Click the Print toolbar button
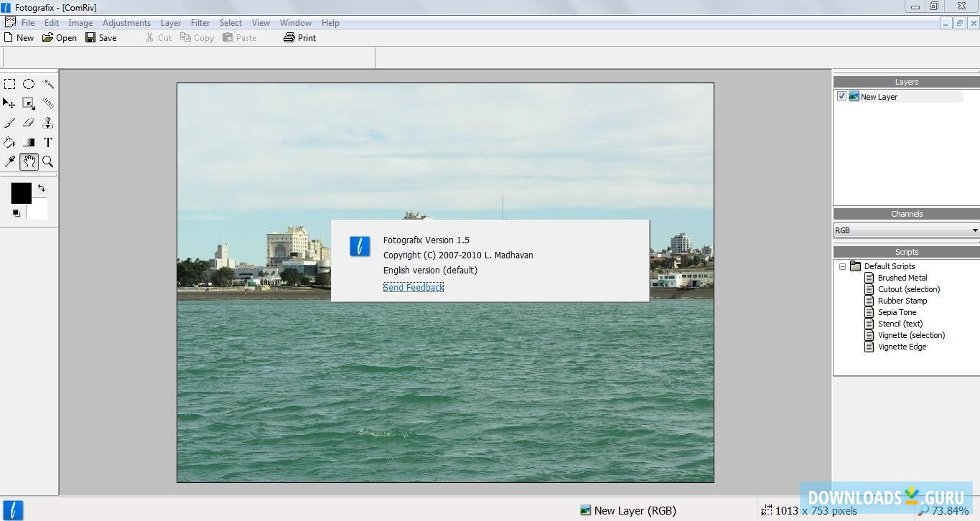The image size is (980, 521). coord(300,38)
